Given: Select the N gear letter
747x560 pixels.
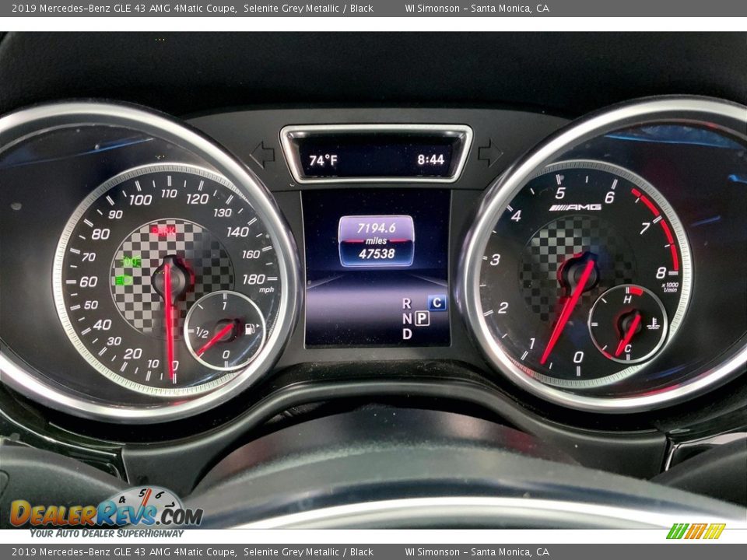Looking at the screenshot, I should click(407, 319).
